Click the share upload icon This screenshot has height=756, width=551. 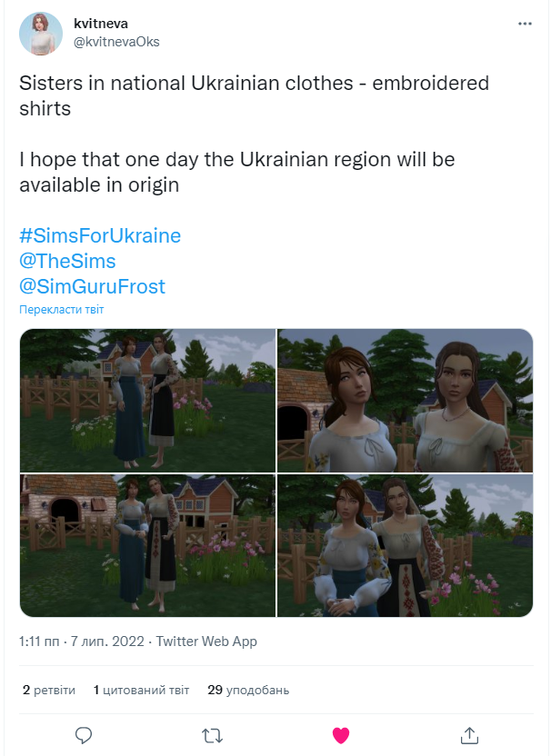pyautogui.click(x=469, y=735)
